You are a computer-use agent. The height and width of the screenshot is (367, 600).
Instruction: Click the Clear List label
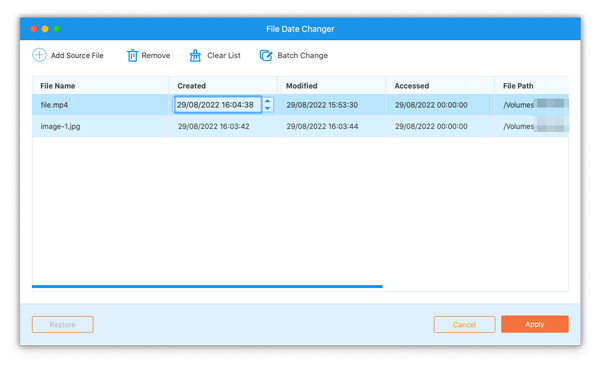point(224,55)
